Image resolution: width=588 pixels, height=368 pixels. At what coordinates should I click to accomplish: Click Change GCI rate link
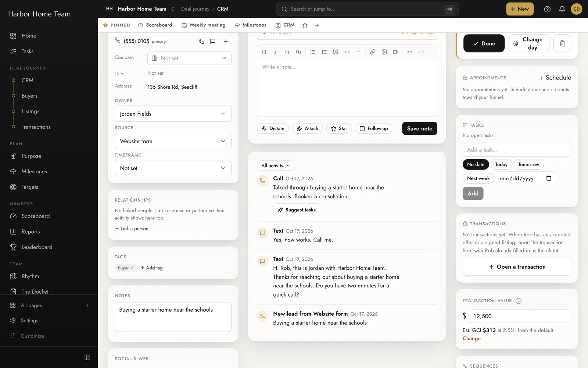pos(472,339)
